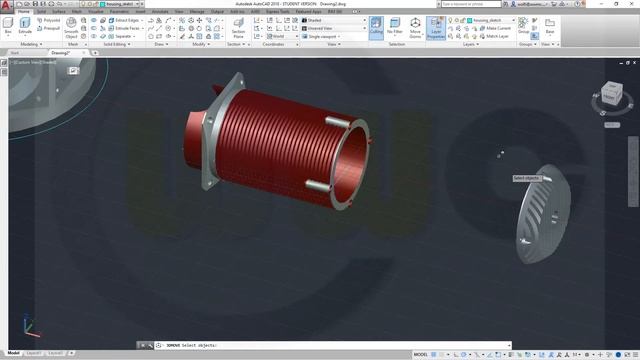
Task: Expand the Layers panel
Action: 471,44
